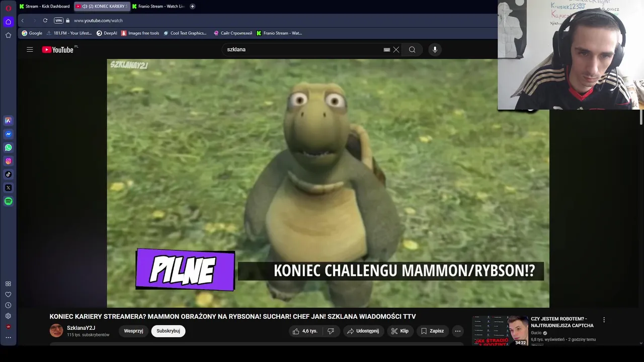This screenshot has width=644, height=362.
Task: Open the Opera sidebar home workspace icon
Action: click(9, 22)
